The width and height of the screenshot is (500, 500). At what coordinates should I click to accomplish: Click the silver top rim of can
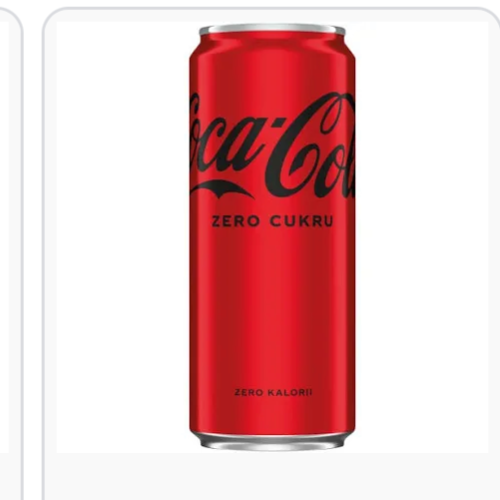pyautogui.click(x=272, y=29)
